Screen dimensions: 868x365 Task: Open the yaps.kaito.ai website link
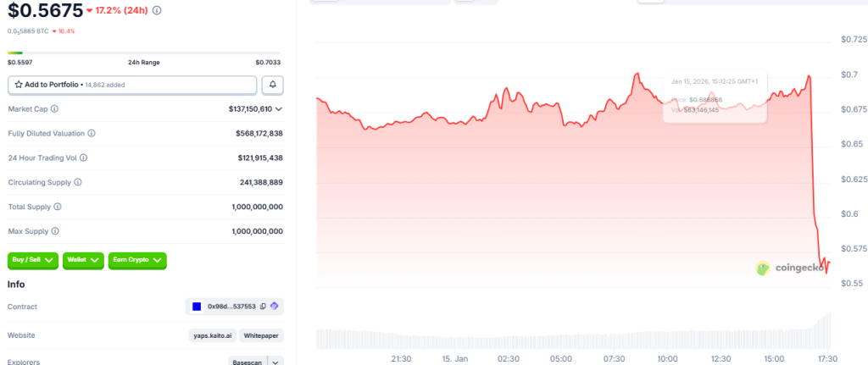(212, 335)
